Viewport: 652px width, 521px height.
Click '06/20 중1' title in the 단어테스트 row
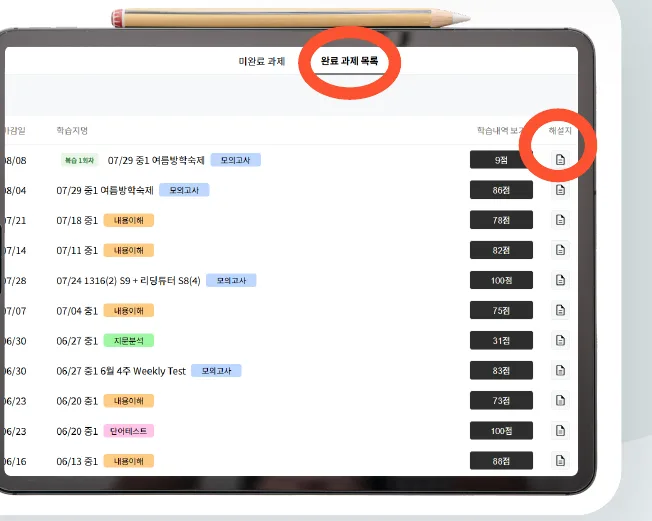click(x=77, y=431)
